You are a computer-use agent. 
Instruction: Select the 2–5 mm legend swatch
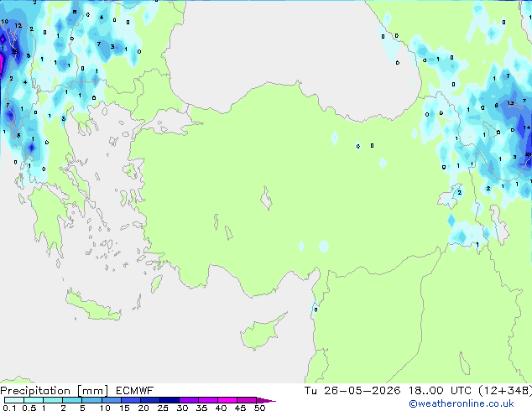(72, 400)
